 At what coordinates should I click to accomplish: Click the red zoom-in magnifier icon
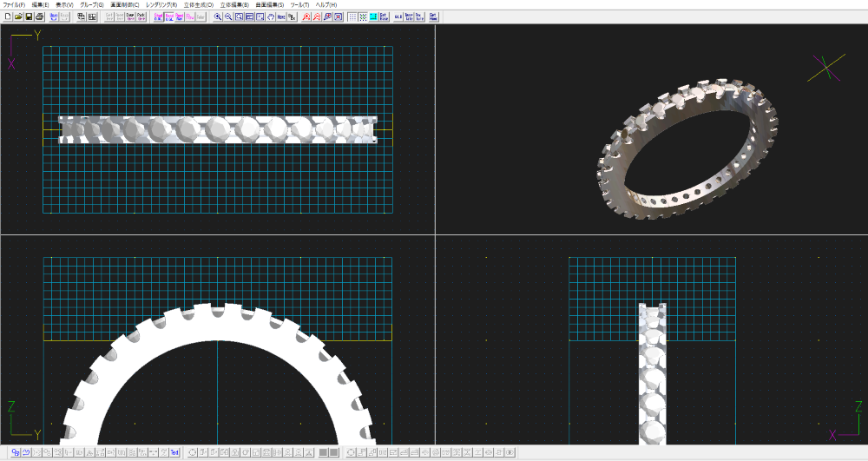coord(306,16)
